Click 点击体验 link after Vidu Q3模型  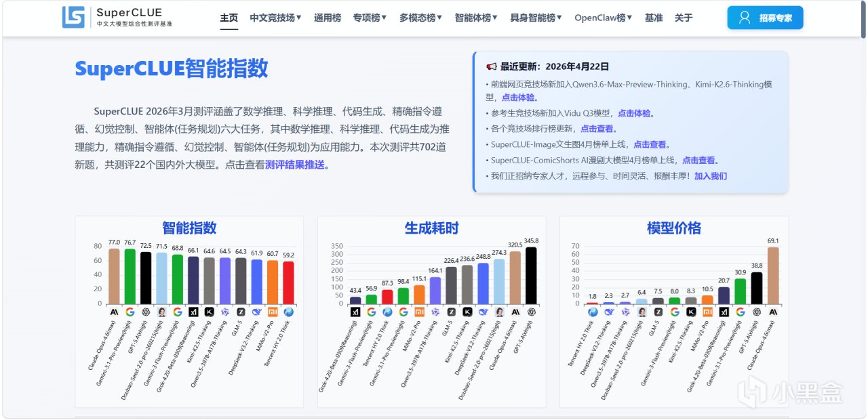(634, 113)
